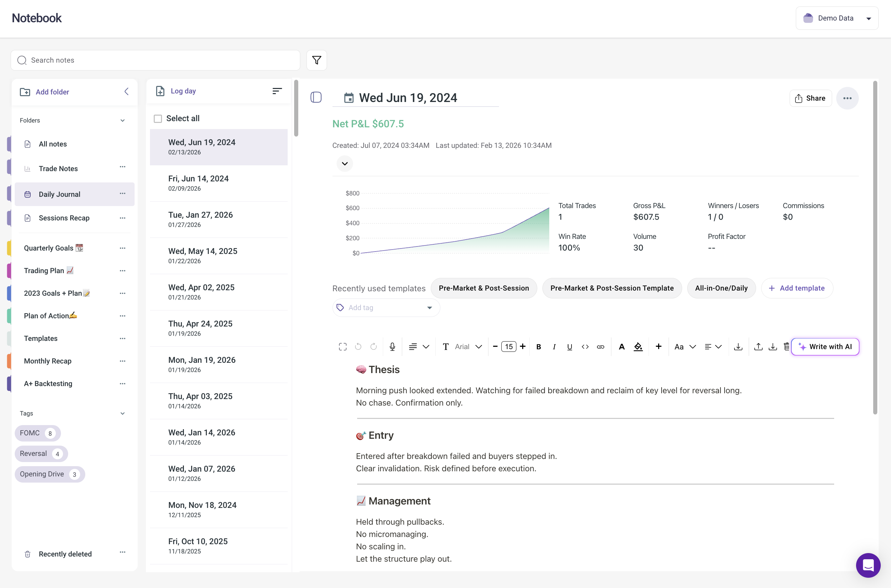The height and width of the screenshot is (588, 891).
Task: Click the Search notes field
Action: 155,60
